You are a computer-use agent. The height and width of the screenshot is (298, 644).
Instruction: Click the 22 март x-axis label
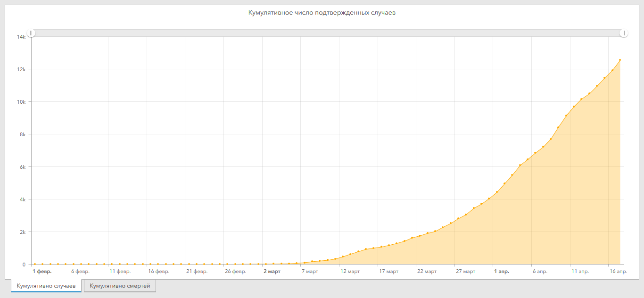427,272
